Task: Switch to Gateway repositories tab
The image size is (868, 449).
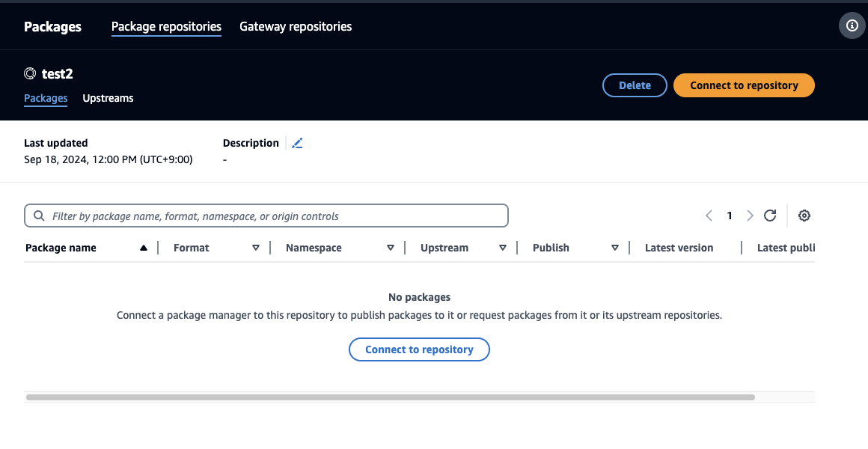Action: tap(296, 27)
